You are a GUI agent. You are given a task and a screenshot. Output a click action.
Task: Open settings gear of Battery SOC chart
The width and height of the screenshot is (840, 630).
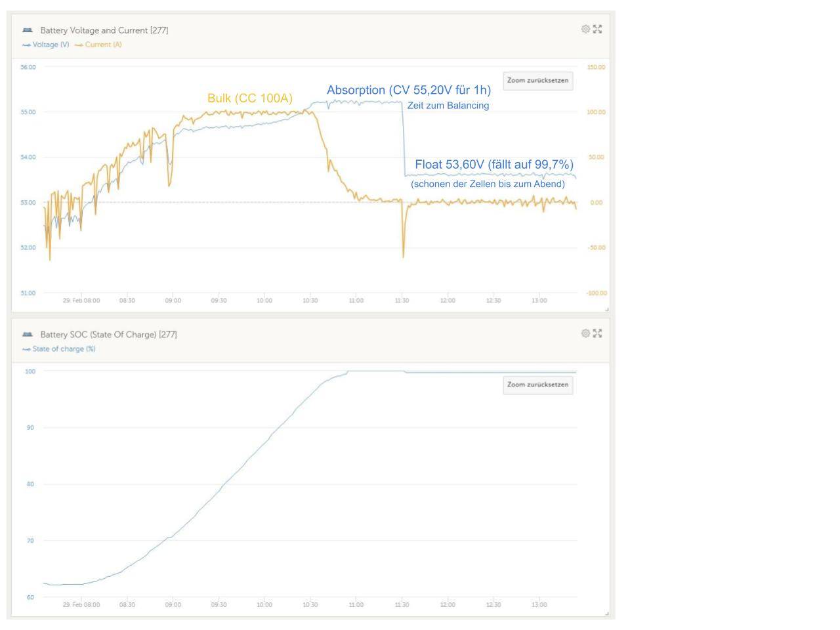coord(585,333)
